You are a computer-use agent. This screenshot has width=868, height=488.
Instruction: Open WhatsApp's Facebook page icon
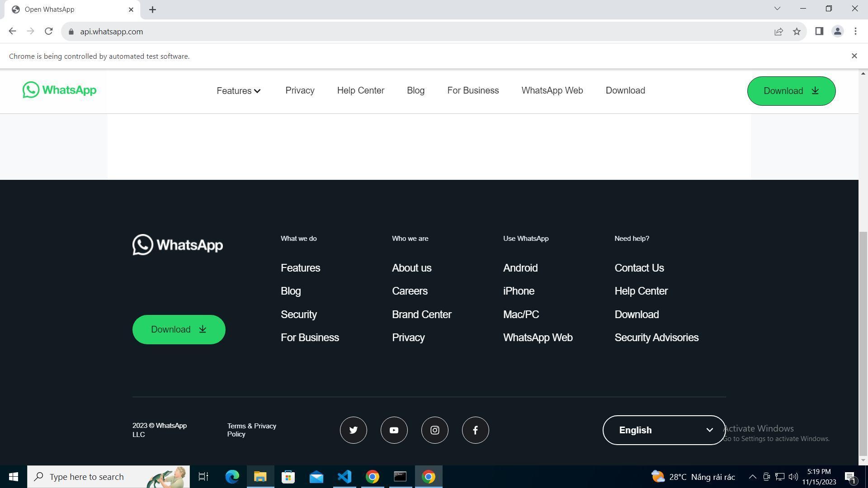click(x=475, y=430)
